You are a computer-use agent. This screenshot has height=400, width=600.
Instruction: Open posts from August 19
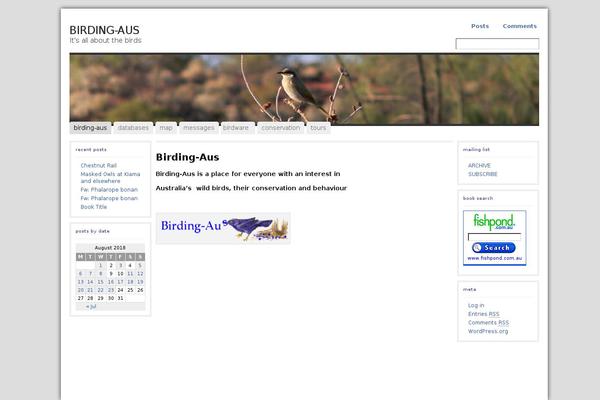(x=140, y=282)
